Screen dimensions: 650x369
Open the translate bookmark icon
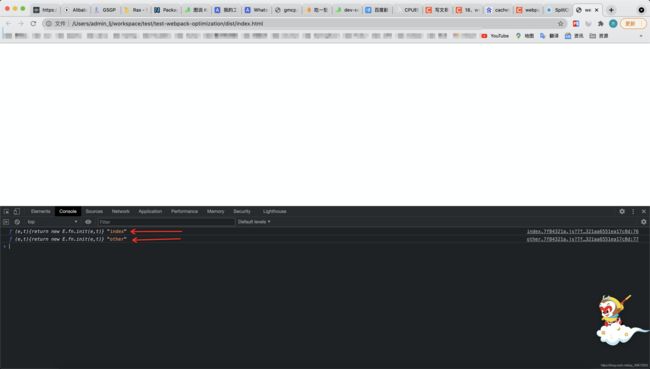549,36
